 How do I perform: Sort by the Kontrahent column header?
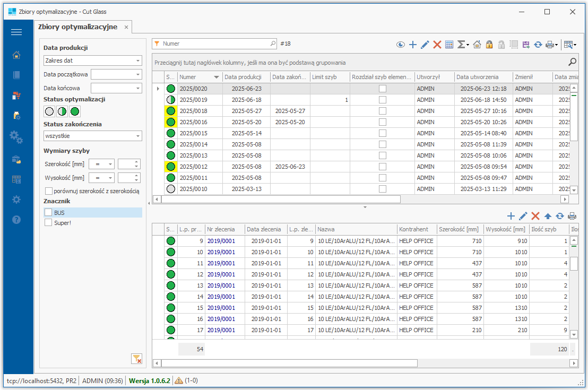click(x=417, y=229)
